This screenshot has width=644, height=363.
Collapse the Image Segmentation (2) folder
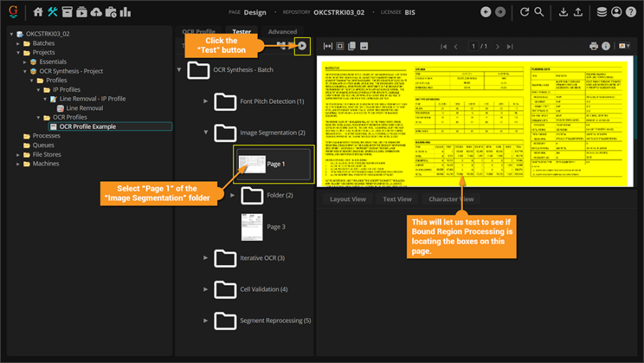coord(205,132)
